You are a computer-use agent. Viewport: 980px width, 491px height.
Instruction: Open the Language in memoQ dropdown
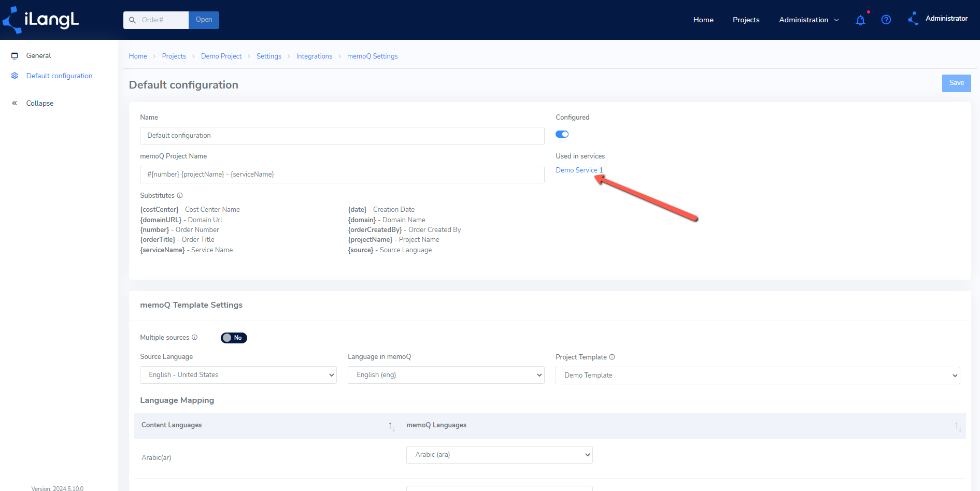[446, 375]
